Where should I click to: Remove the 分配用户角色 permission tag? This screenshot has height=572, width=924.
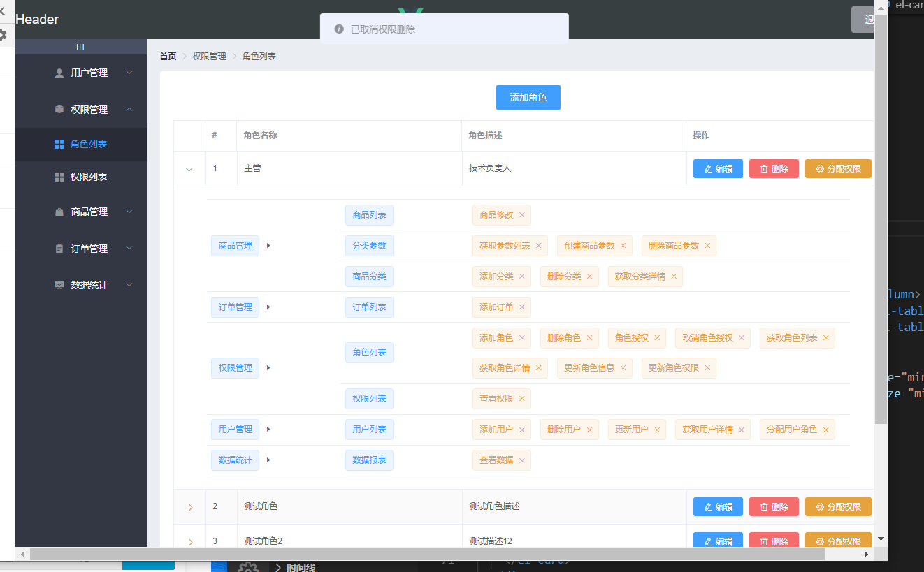pyautogui.click(x=825, y=430)
